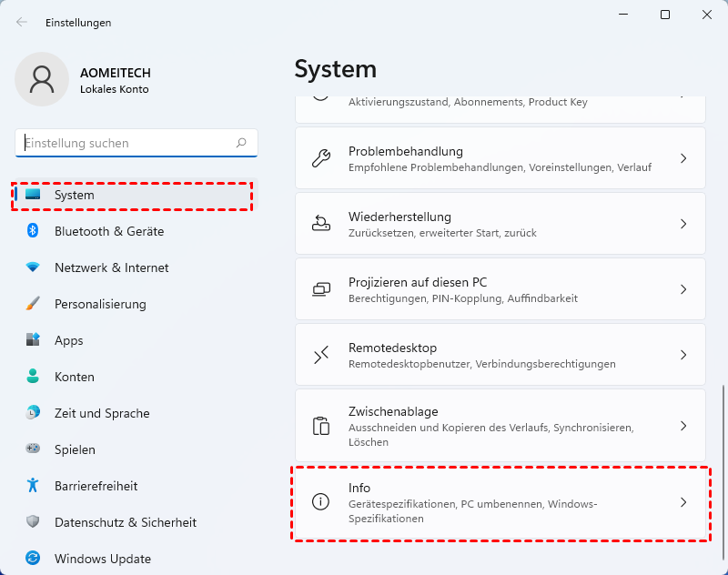Open Zeit und Sprache settings
This screenshot has height=575, width=728.
tap(102, 413)
